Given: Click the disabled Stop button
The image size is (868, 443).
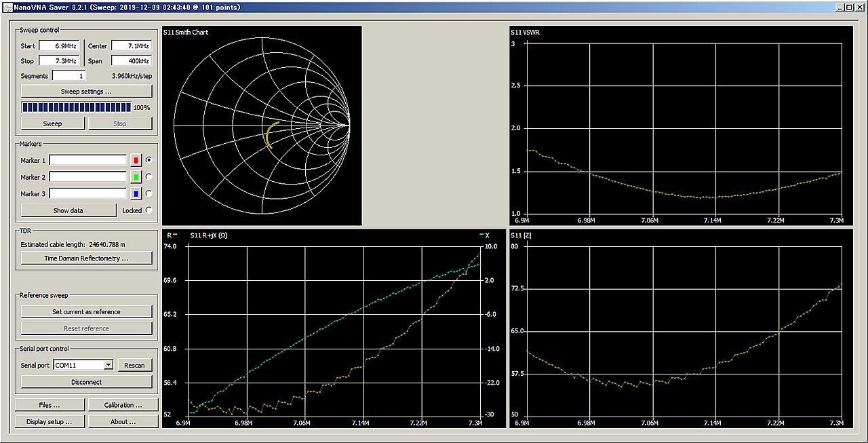Looking at the screenshot, I should pyautogui.click(x=120, y=123).
